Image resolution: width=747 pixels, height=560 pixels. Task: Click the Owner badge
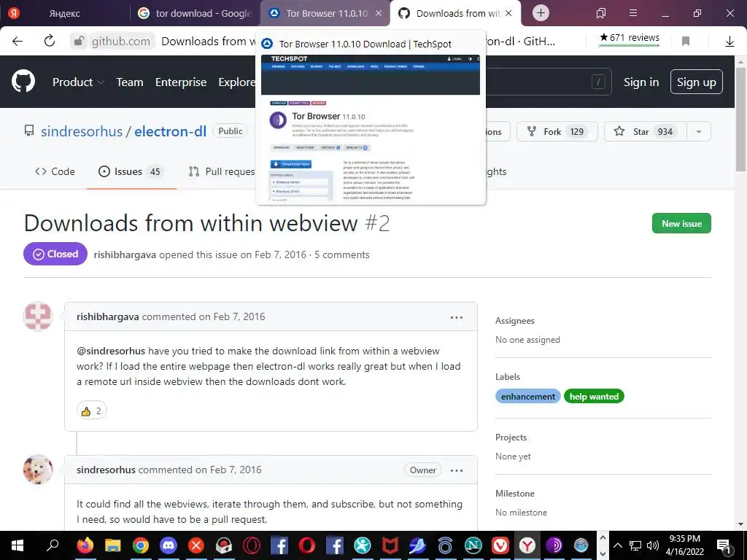422,470
